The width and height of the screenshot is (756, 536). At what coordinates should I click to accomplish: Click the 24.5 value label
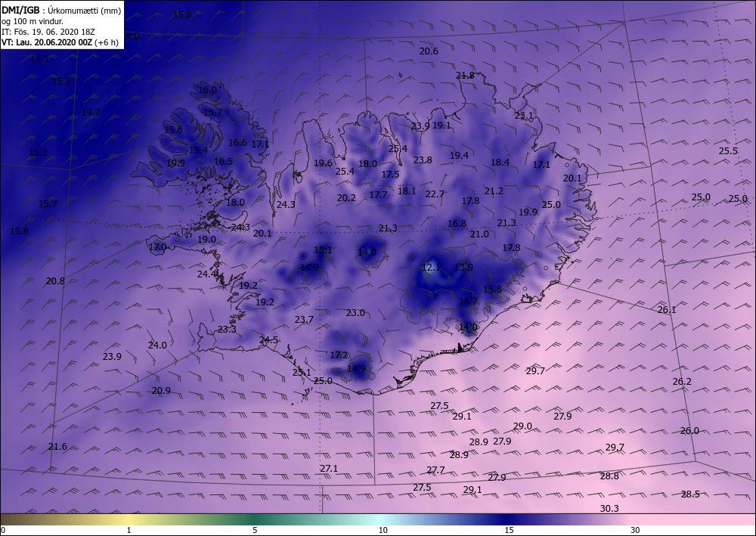[268, 340]
